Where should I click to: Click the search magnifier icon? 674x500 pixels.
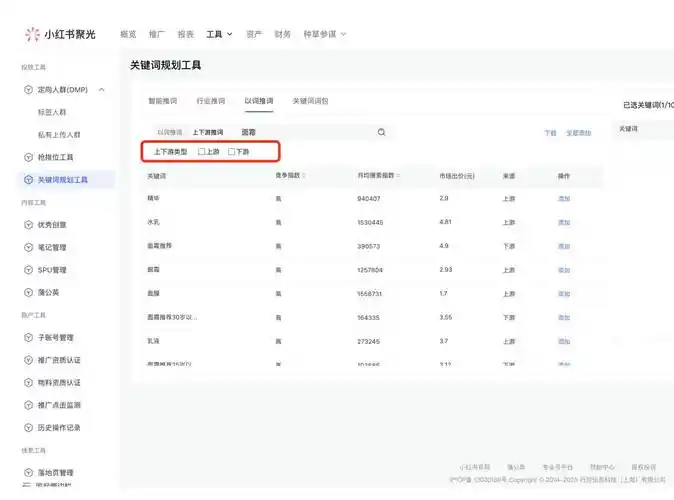click(x=381, y=132)
